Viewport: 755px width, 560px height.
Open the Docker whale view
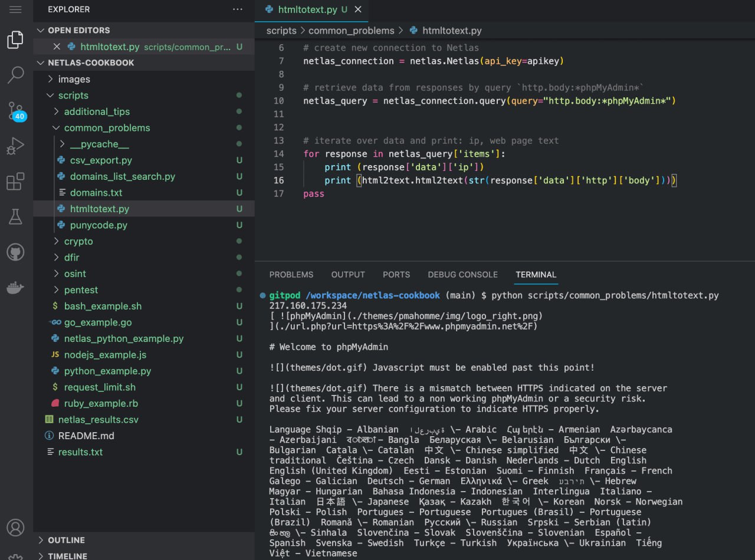(15, 288)
